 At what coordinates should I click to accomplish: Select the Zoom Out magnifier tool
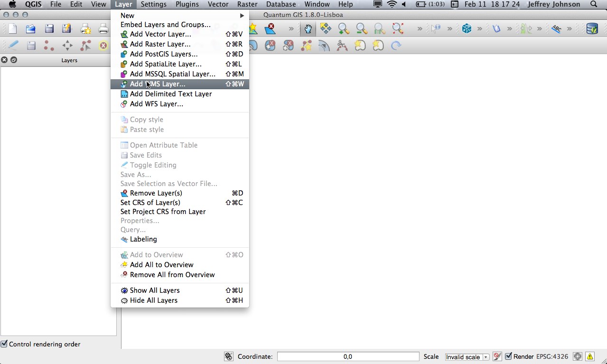pyautogui.click(x=362, y=29)
